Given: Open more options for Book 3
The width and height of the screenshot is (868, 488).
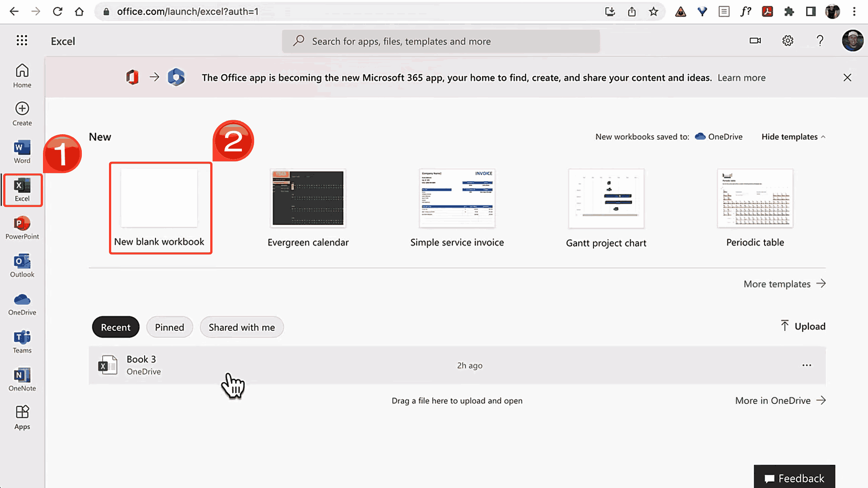Looking at the screenshot, I should (x=807, y=365).
